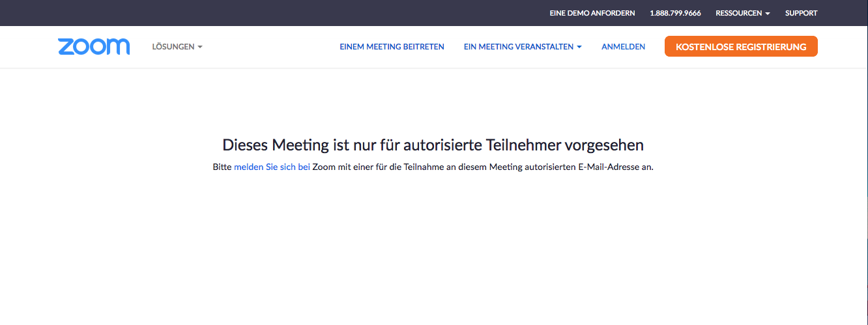Expand the RESSOURCEN dropdown caret

tap(768, 14)
